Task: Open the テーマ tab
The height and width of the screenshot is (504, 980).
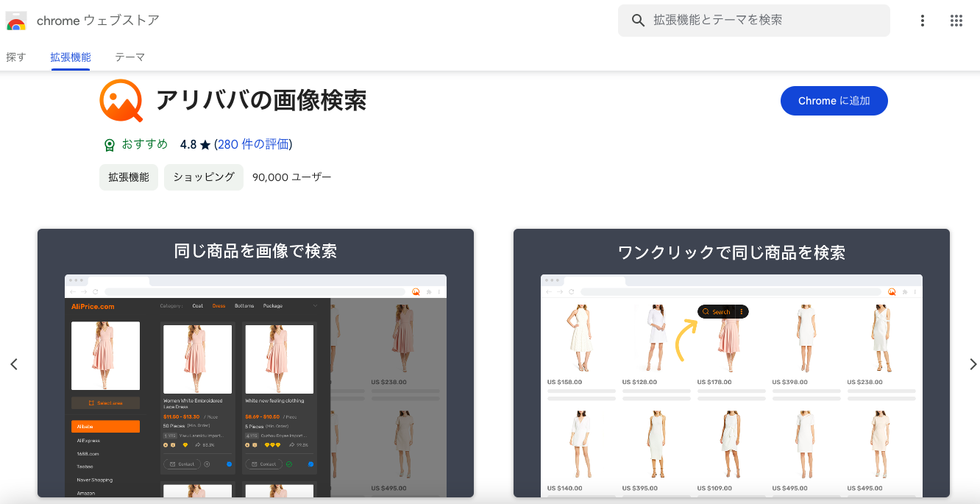Action: point(129,57)
